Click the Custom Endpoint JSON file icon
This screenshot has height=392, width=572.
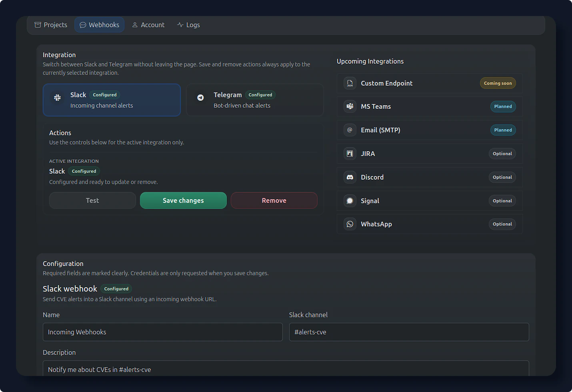(350, 83)
